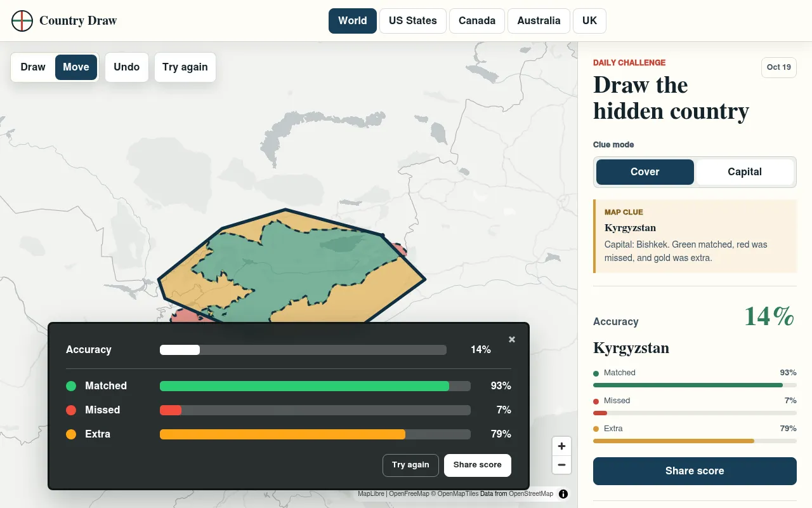Switch to Move mode
Image resolution: width=812 pixels, height=508 pixels.
pos(76,67)
